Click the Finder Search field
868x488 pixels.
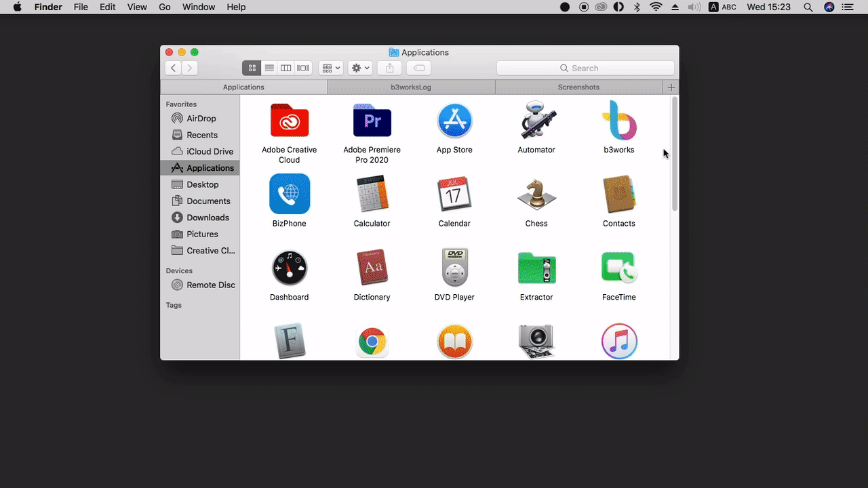585,68
